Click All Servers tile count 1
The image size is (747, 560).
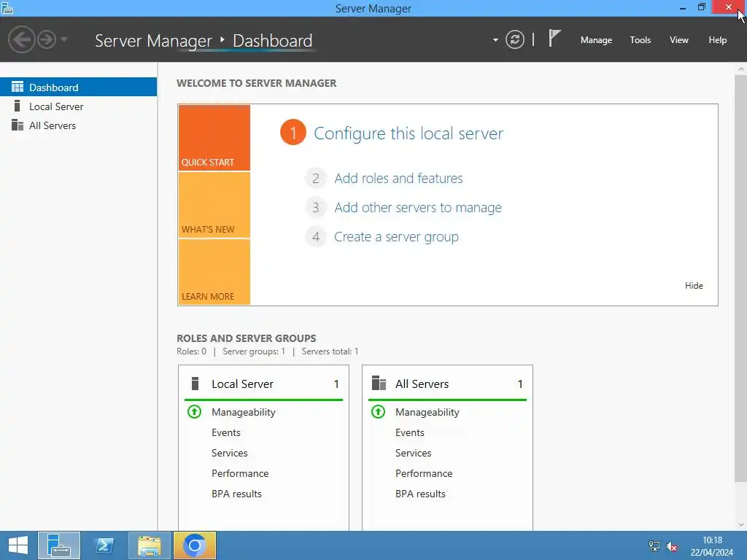coord(520,384)
